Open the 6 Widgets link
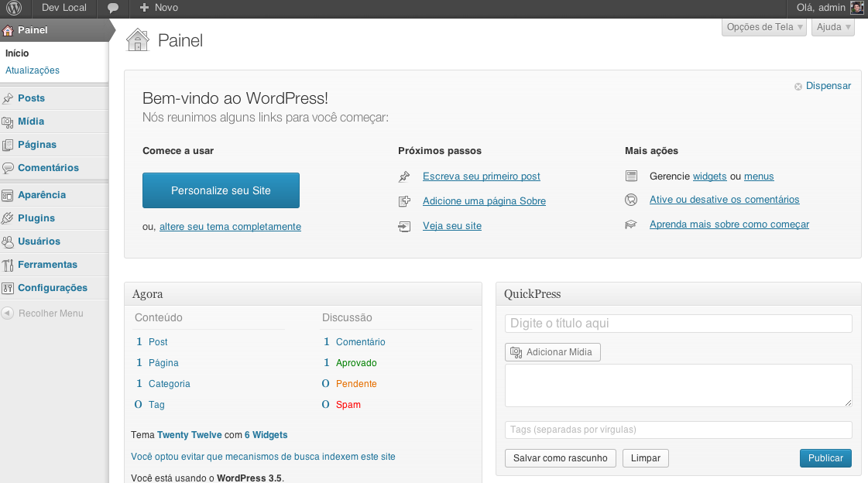This screenshot has height=483, width=868. [x=266, y=435]
